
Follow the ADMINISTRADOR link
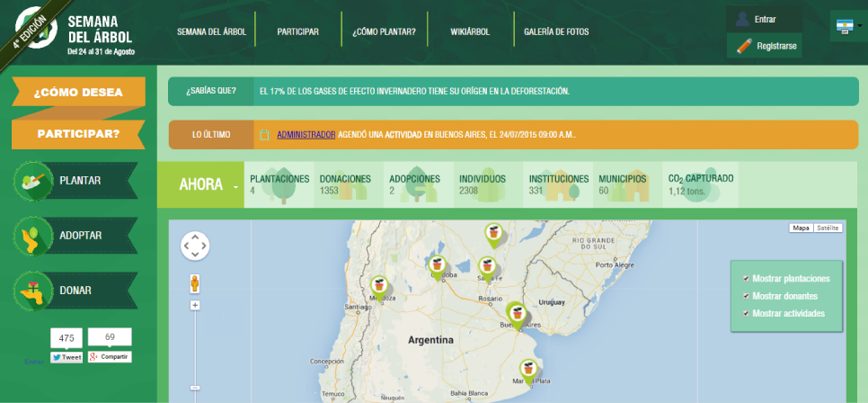306,135
